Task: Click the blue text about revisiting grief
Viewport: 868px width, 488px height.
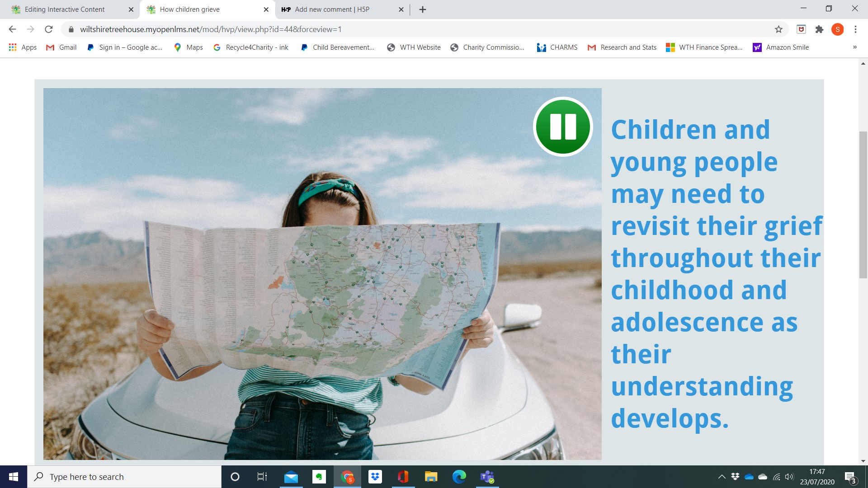Action: 717,274
